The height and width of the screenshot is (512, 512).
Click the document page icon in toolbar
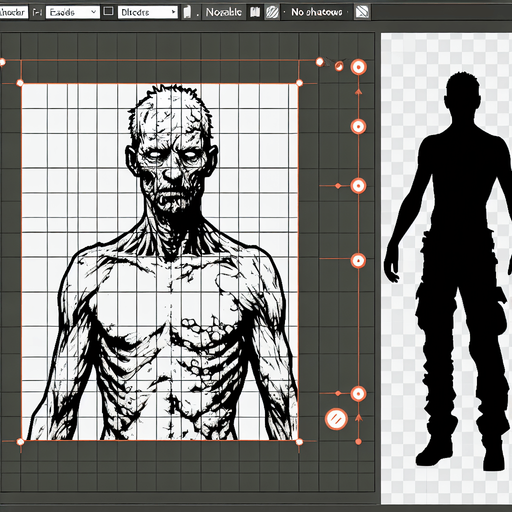point(187,13)
